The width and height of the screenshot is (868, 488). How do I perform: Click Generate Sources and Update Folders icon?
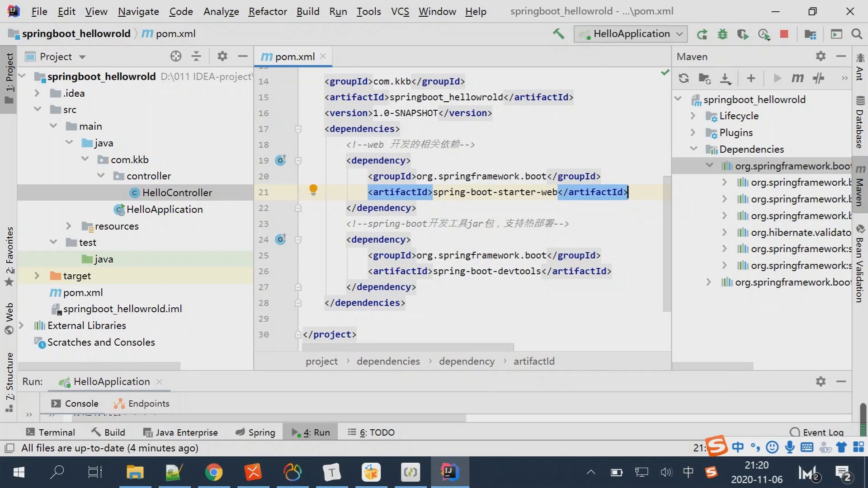pyautogui.click(x=704, y=78)
